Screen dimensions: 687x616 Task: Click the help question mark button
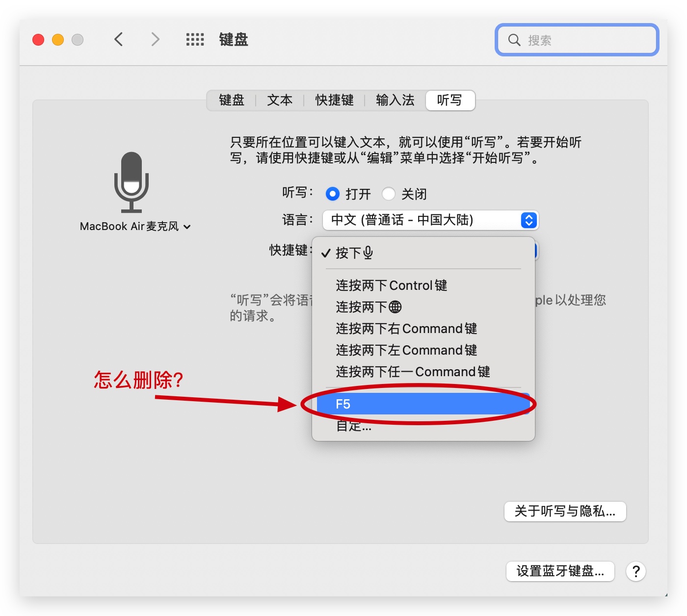(x=635, y=571)
